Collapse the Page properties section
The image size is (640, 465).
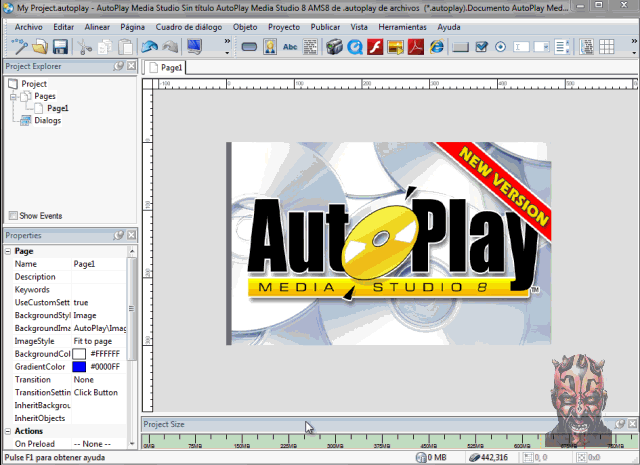[9, 251]
